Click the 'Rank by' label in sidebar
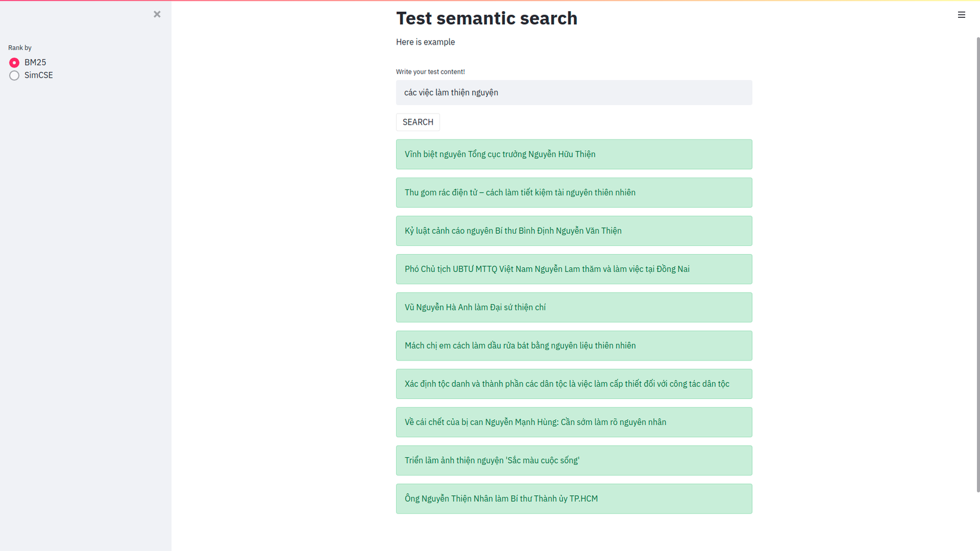 20,47
